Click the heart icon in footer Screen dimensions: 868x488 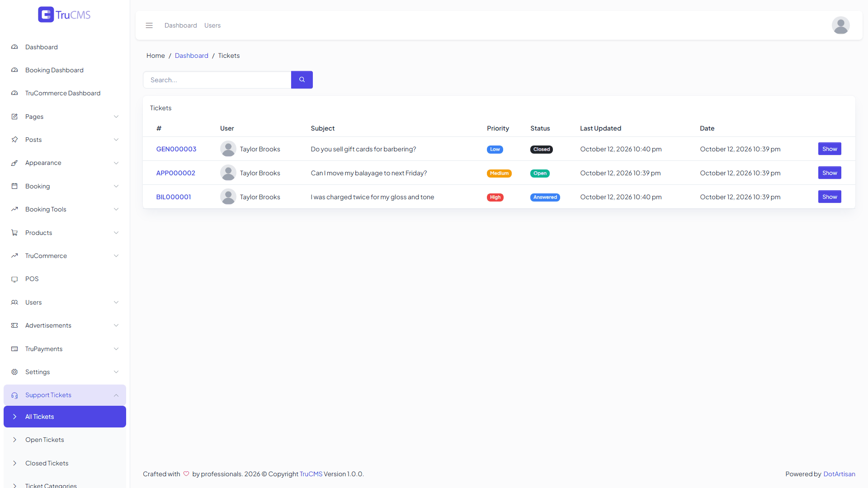tap(186, 474)
